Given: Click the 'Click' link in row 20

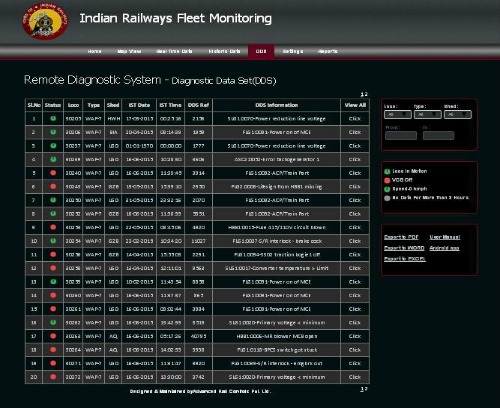Looking at the screenshot, I should [x=355, y=377].
